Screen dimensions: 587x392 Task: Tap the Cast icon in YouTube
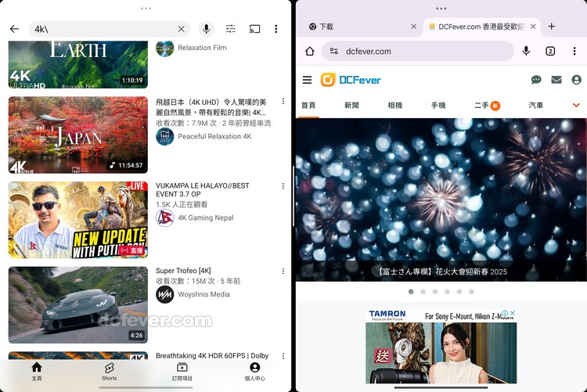254,29
